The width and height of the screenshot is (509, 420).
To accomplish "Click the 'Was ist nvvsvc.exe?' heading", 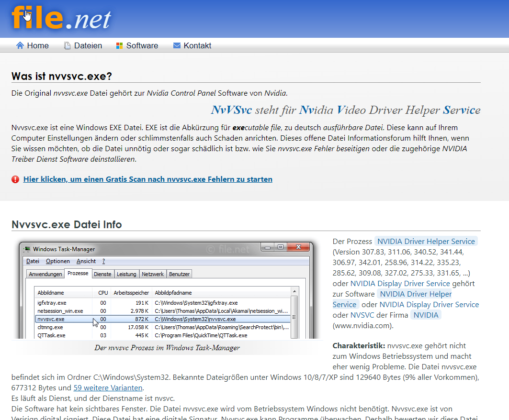I will 61,76.
